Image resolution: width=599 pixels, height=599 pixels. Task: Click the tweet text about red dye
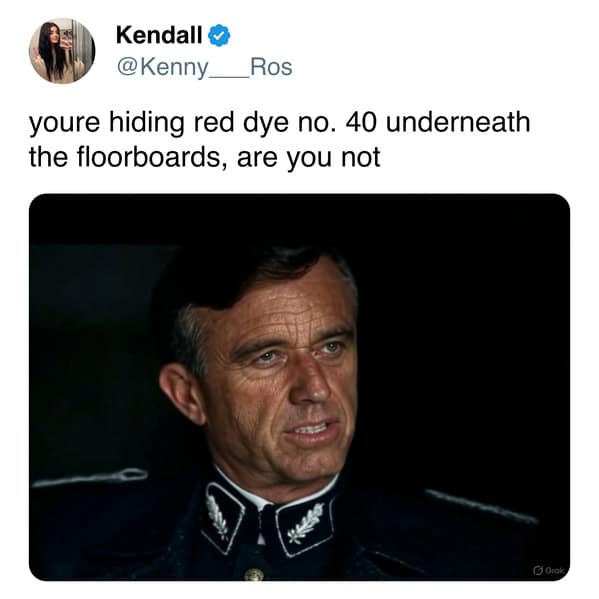(280, 139)
